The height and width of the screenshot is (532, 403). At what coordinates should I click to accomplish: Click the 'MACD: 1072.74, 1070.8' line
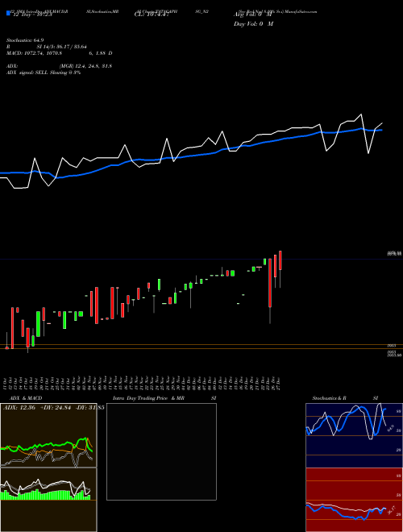[34, 53]
